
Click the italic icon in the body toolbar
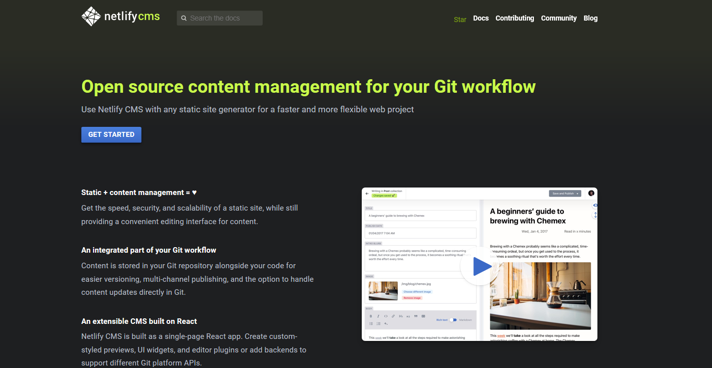click(x=378, y=316)
